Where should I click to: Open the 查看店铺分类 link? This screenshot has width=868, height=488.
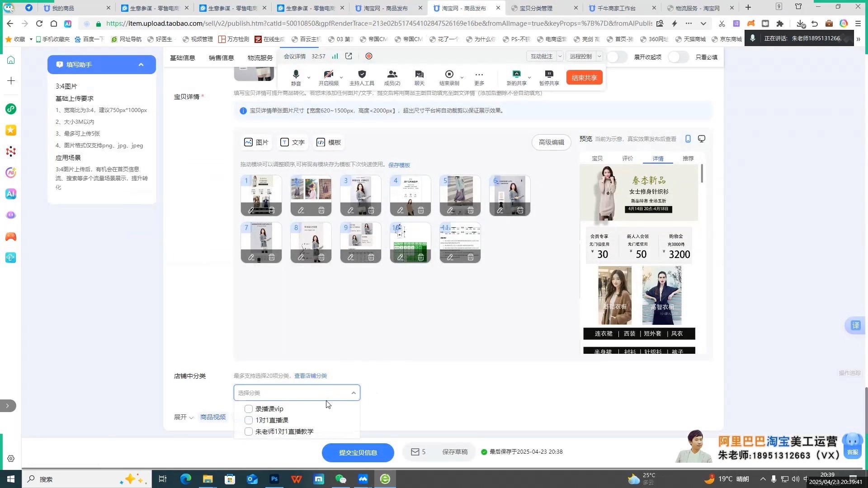310,376
